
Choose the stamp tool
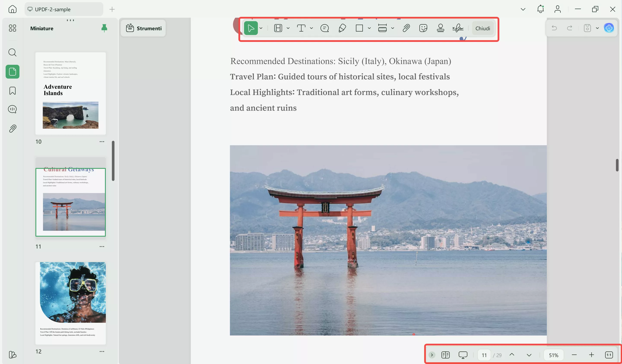440,28
